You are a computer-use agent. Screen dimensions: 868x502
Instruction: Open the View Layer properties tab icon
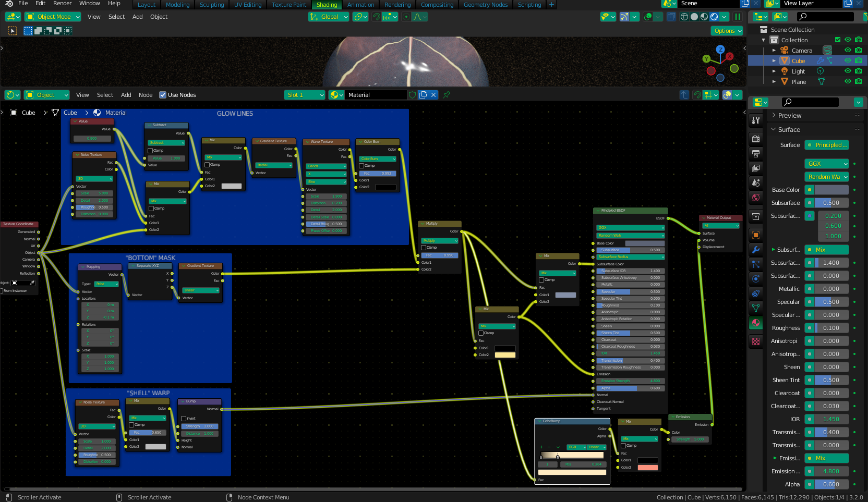coord(756,168)
